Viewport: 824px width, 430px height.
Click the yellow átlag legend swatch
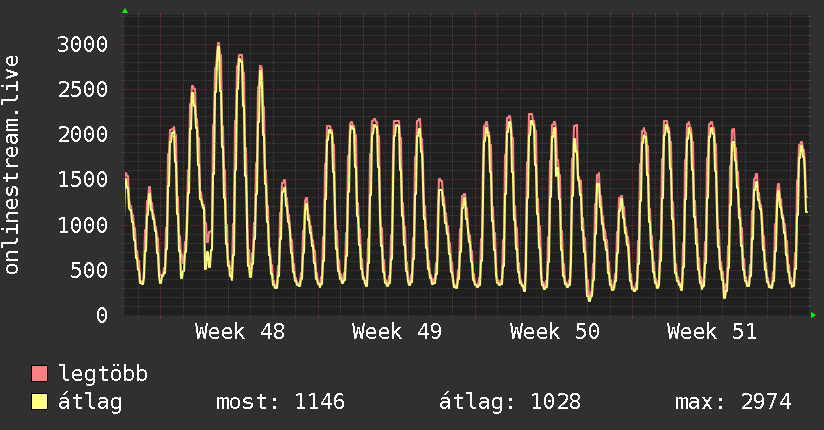[40, 402]
